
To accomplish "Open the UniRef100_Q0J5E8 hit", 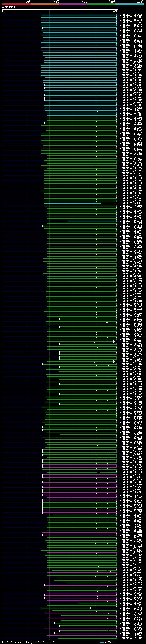I will coord(131,203).
